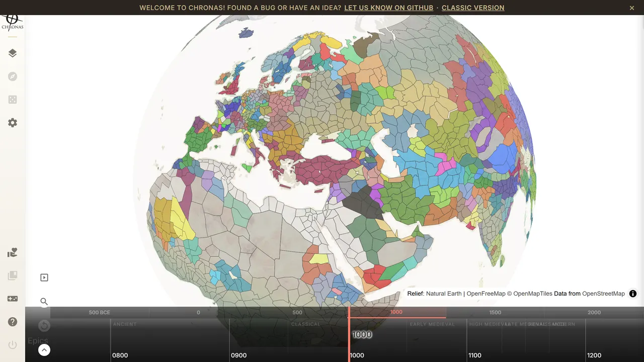The image size is (644, 362).
Task: Click the dice random article icon
Action: click(x=13, y=100)
